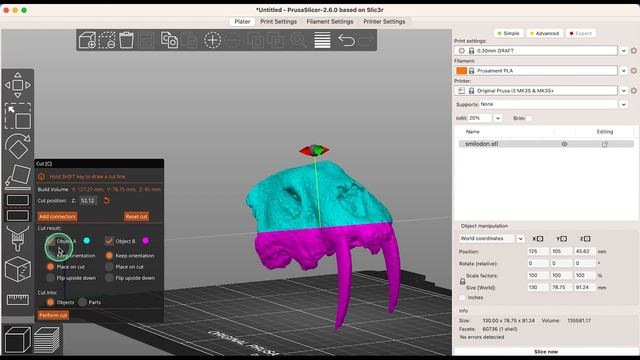The image size is (640, 360).
Task: Click the filament settings gear edit icon
Action: 633,71
